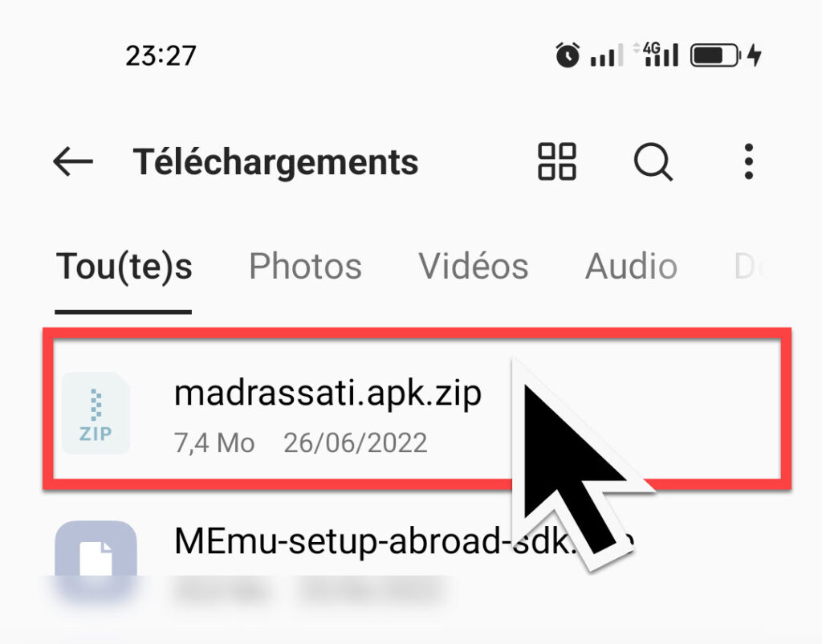Switch to the Vidéos tab

(473, 266)
